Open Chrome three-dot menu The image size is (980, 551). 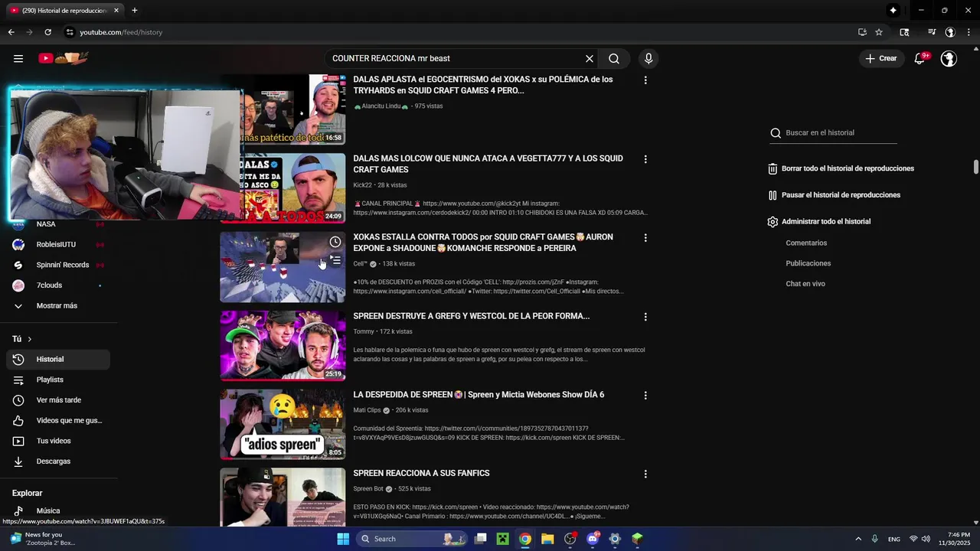[x=969, y=32]
